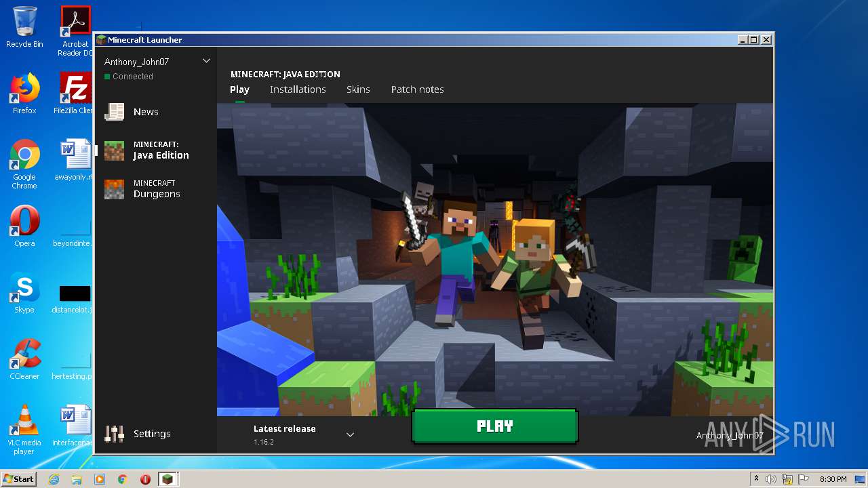Select the Minecraft Dungeons icon

[114, 189]
